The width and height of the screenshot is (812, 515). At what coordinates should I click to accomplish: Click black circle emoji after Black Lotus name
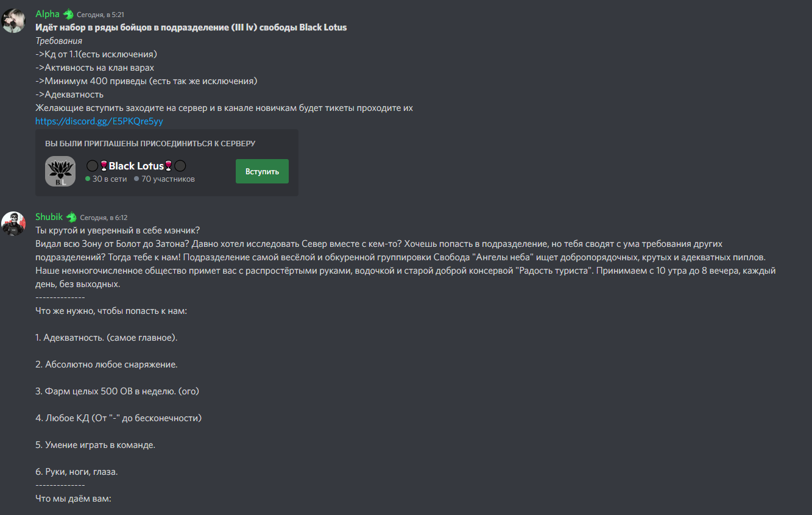(180, 166)
